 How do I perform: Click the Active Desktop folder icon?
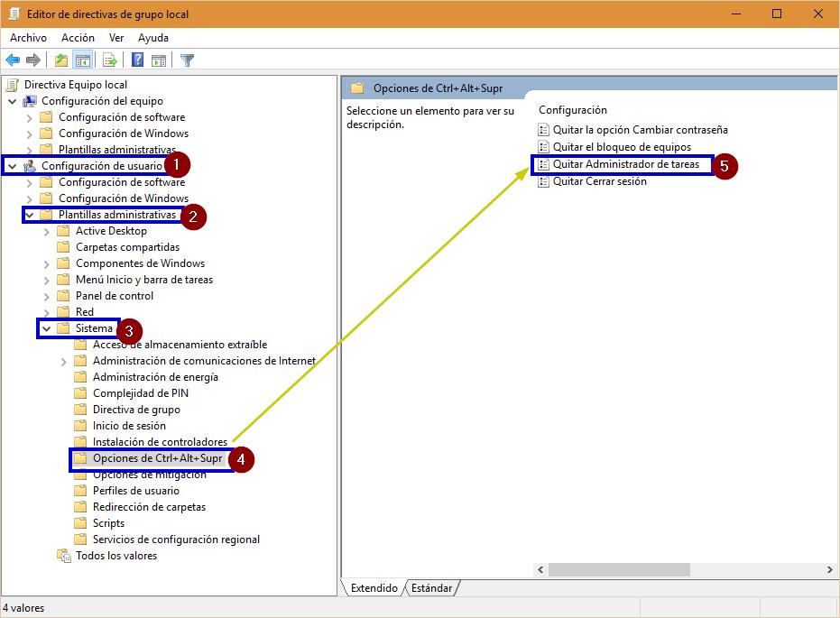pyautogui.click(x=64, y=231)
